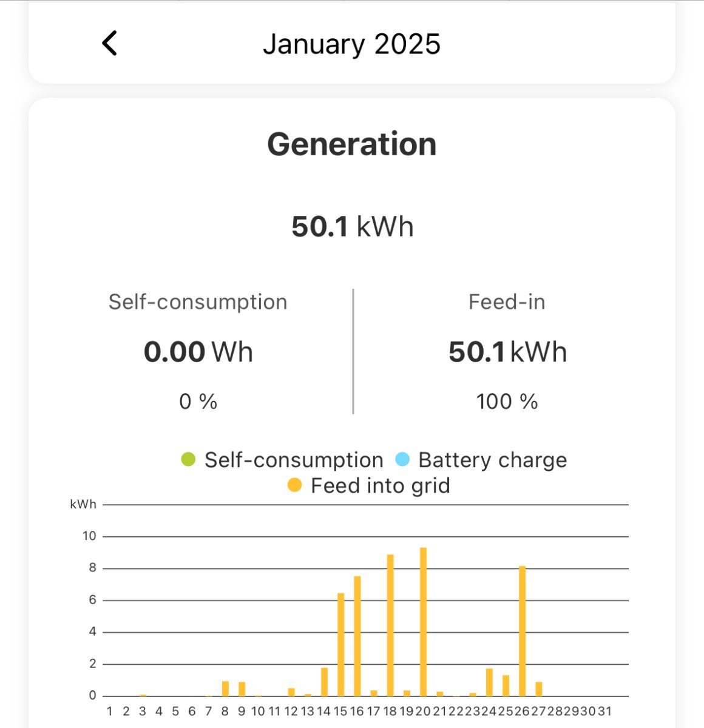This screenshot has width=704, height=728.
Task: Go back to the previous month
Action: tap(110, 44)
